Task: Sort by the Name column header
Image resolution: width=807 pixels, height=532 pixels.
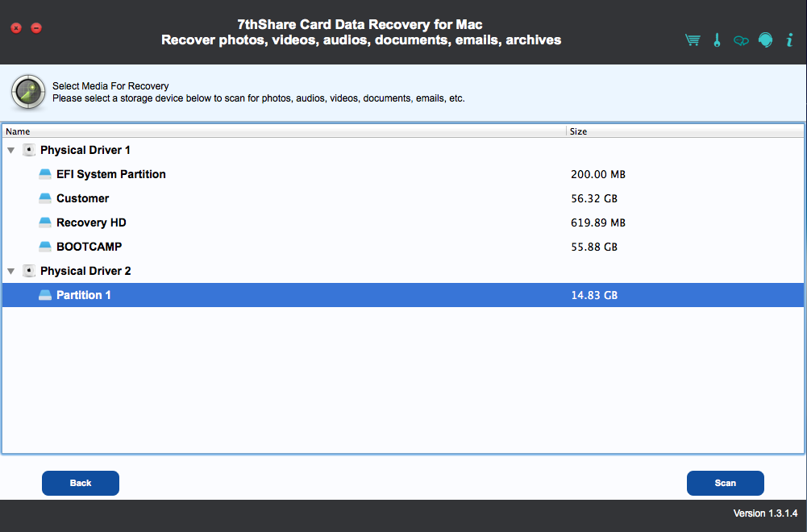Action: coord(282,131)
